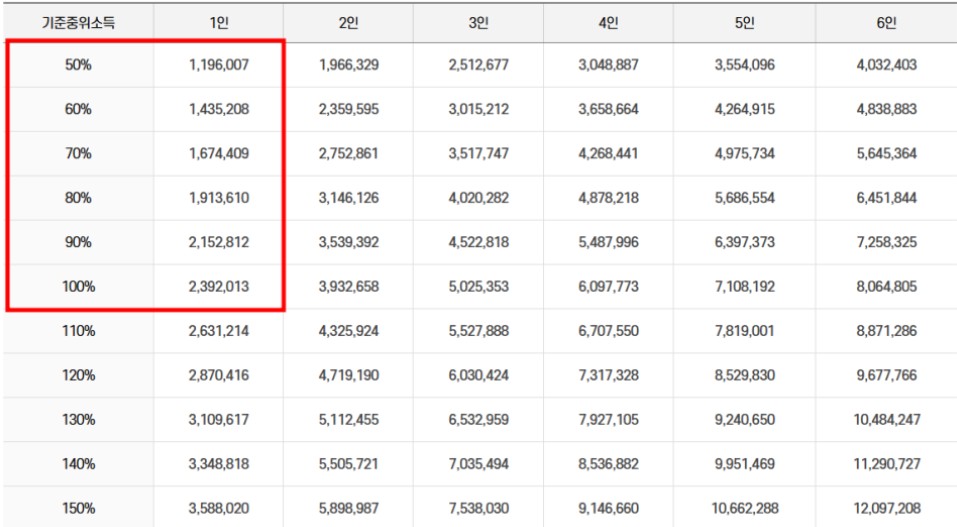The image size is (957, 527).
Task: Select the 70% row label
Action: 78,153
